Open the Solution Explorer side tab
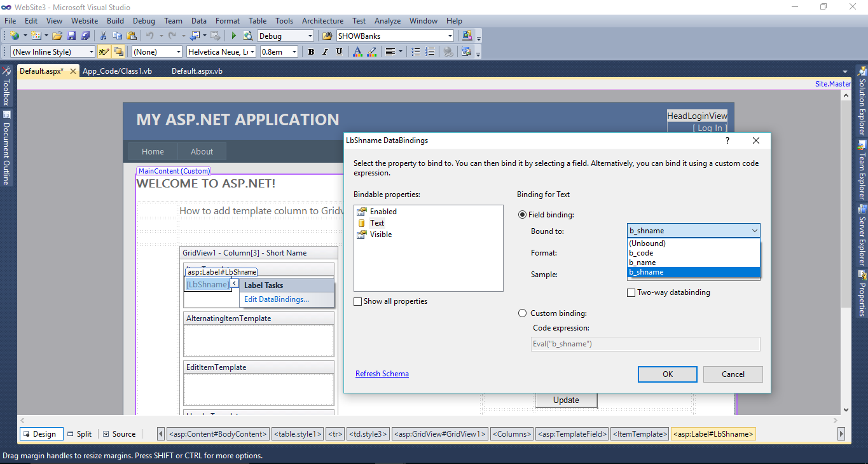 862,100
